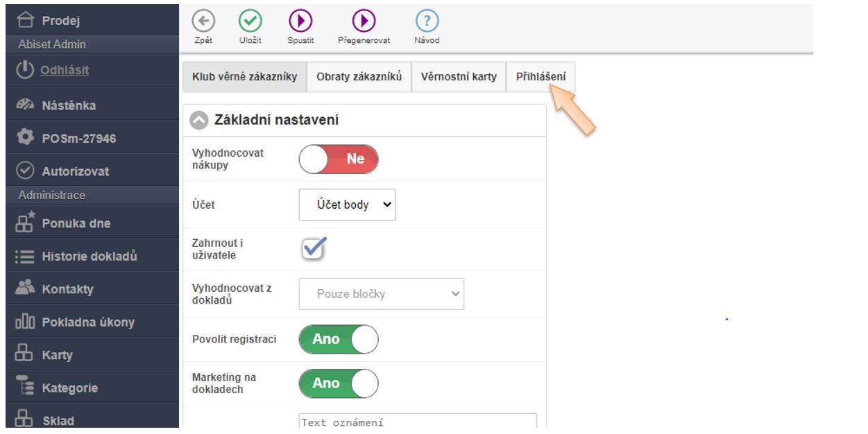
Task: Open the Přihlášení tab
Action: (541, 77)
